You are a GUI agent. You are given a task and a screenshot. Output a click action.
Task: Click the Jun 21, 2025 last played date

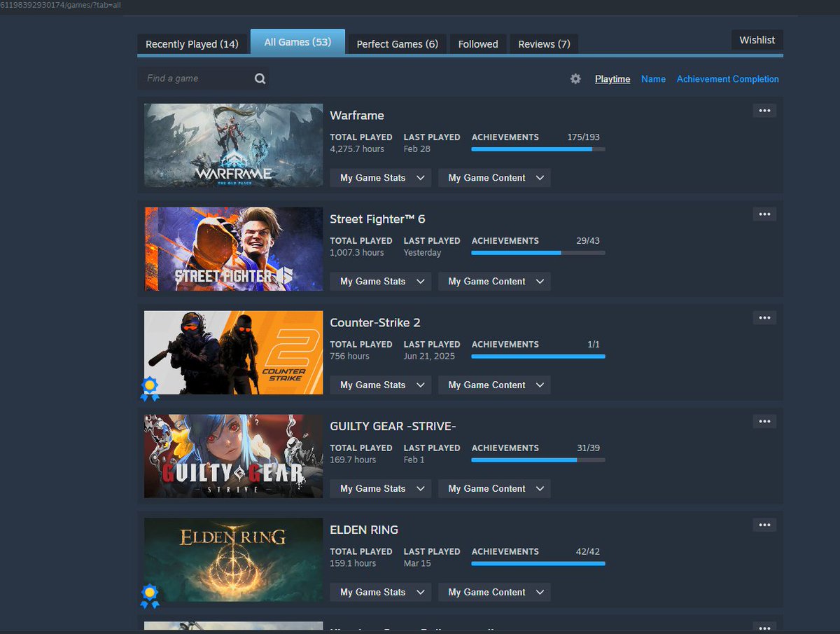pos(429,357)
